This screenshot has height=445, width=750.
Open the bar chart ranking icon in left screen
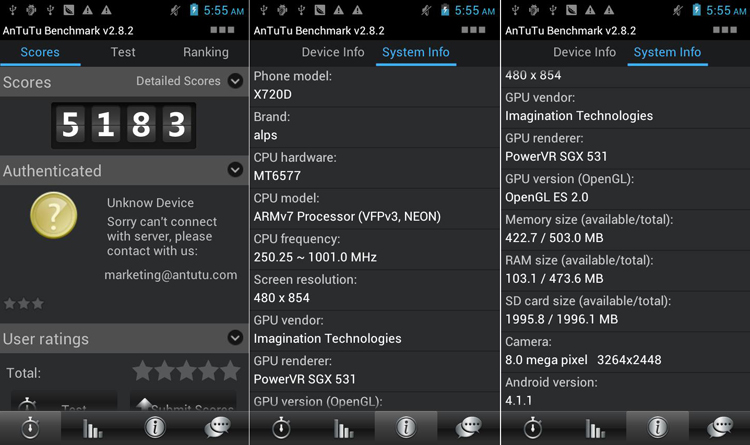click(x=92, y=428)
